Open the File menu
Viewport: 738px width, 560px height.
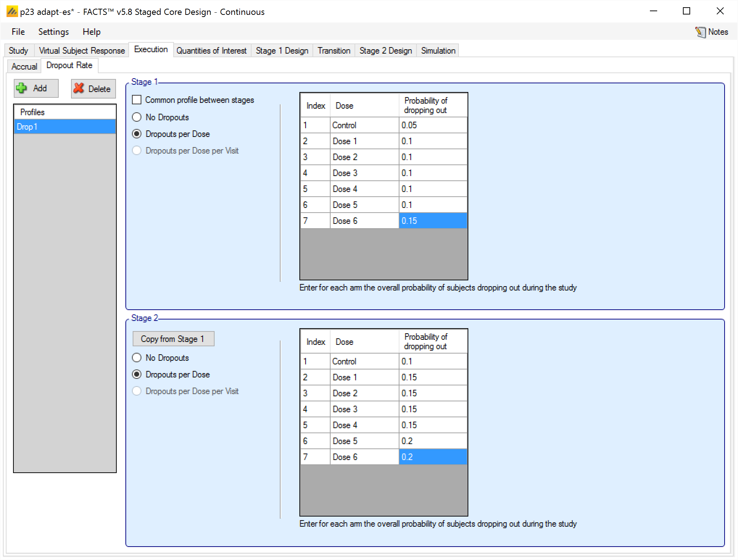click(x=18, y=32)
